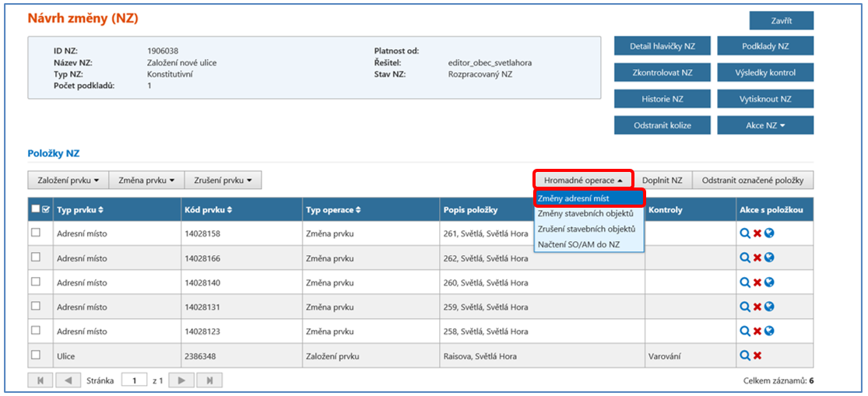The image size is (868, 396).
Task: Go to next page with arrow button
Action: coord(181,381)
